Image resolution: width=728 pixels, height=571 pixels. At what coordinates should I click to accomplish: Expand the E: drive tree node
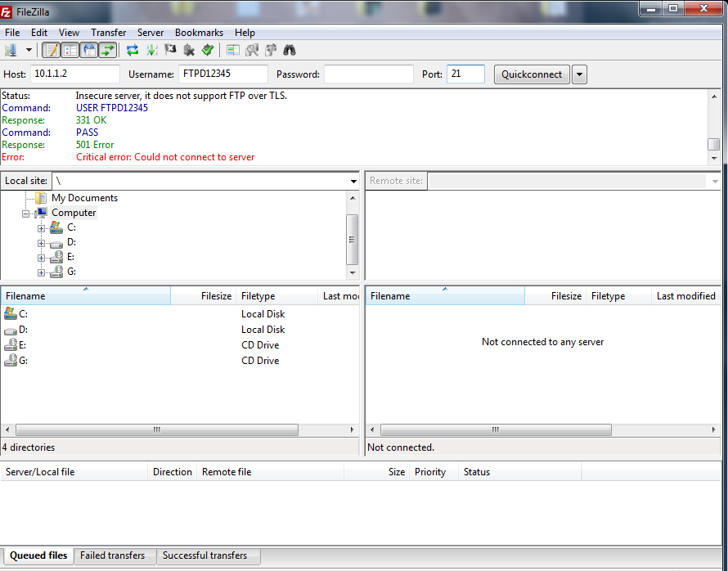[42, 259]
